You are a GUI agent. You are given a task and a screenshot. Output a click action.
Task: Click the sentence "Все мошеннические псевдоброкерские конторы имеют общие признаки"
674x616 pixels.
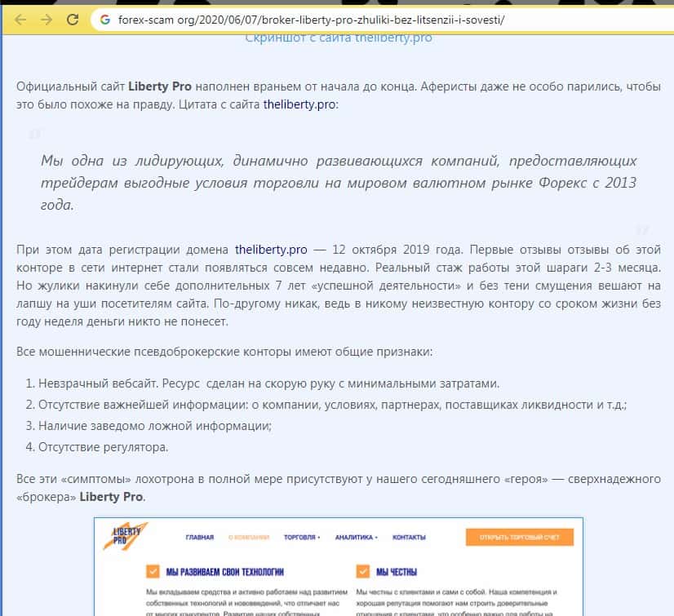click(224, 352)
